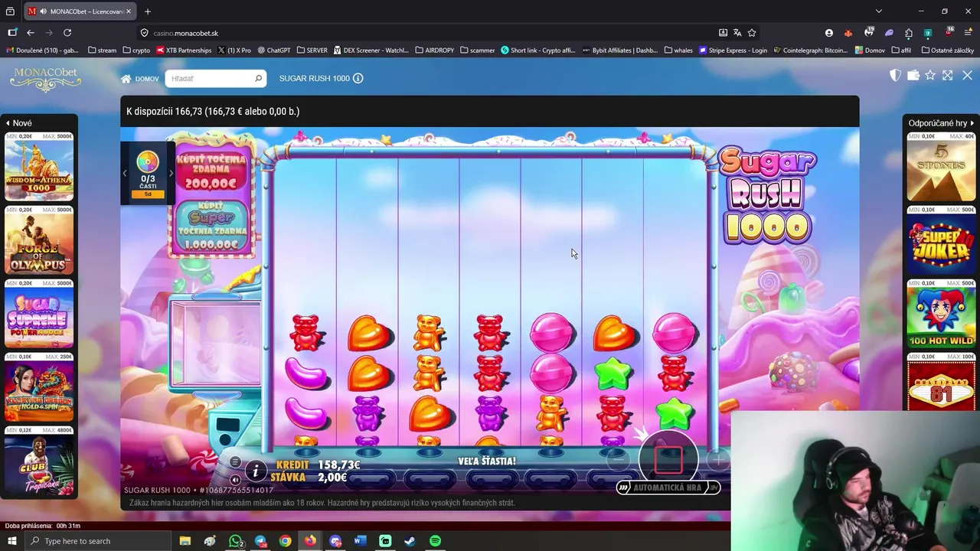Open Windows Start menu
The image size is (980, 551).
pos(11,541)
